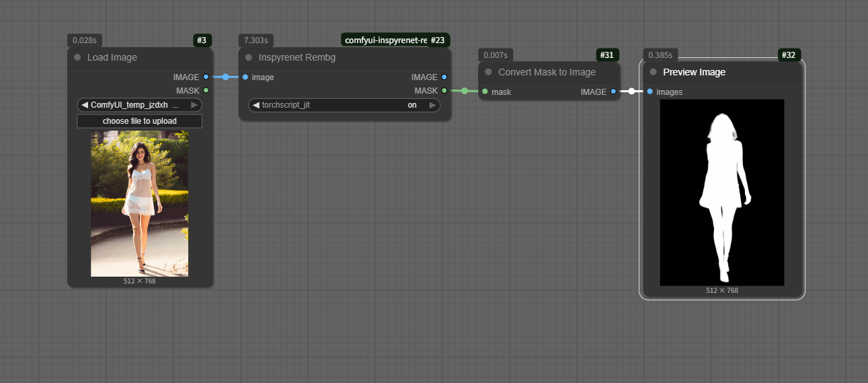Click the link midpoint between Load Image and Rembg
This screenshot has height=383, width=868.
coord(226,77)
